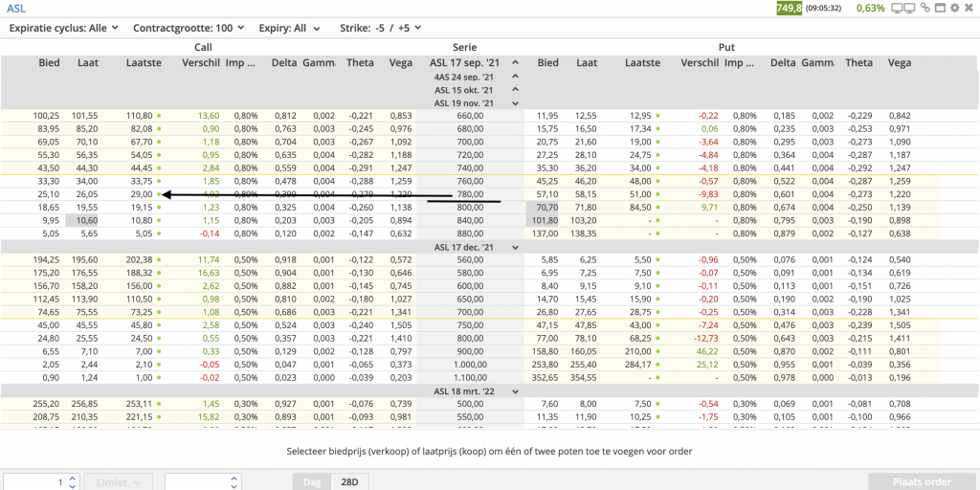The image size is (980, 490).
Task: Expand the ASL 17 sep. '21 series
Action: point(516,63)
